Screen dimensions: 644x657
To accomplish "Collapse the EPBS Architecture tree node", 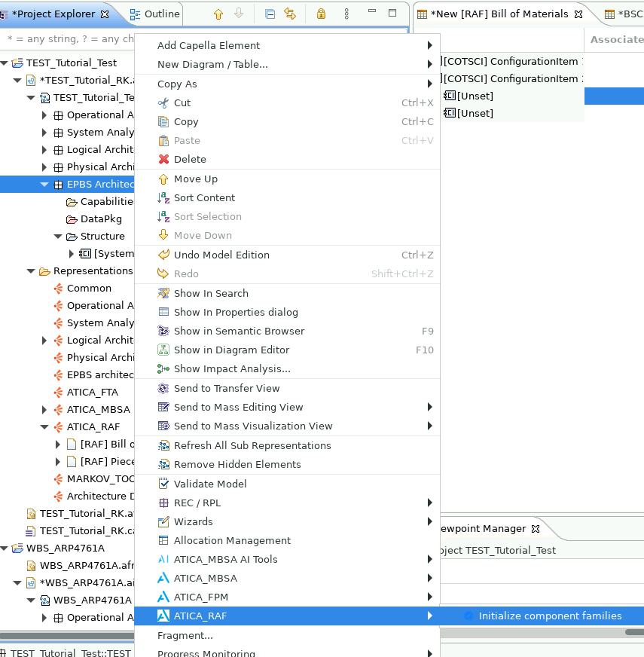I will pyautogui.click(x=44, y=185).
